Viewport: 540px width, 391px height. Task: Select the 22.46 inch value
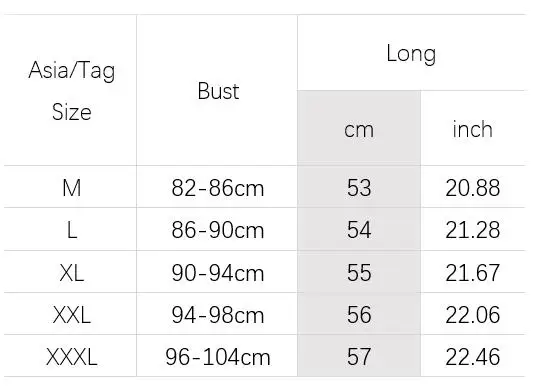coord(472,357)
